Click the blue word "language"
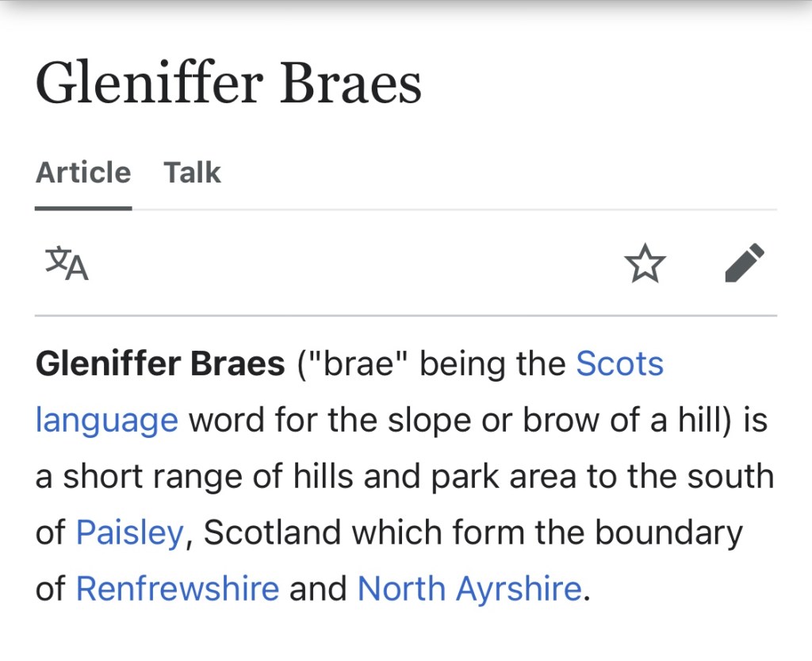The height and width of the screenshot is (661, 812). (106, 420)
